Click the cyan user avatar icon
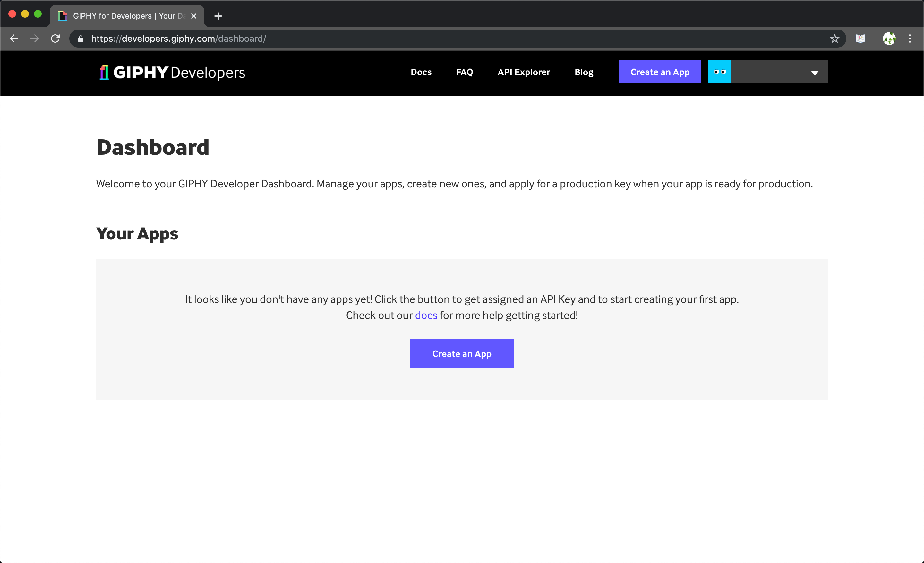924x563 pixels. pyautogui.click(x=719, y=72)
